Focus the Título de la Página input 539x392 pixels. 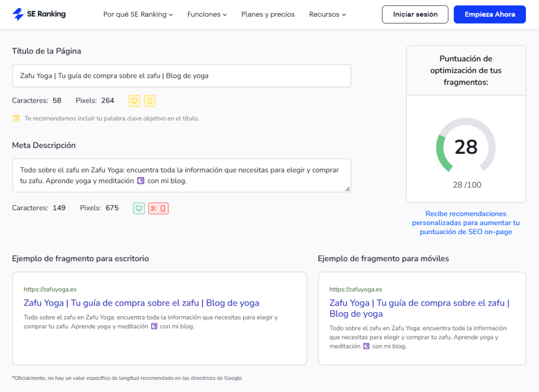click(x=182, y=76)
